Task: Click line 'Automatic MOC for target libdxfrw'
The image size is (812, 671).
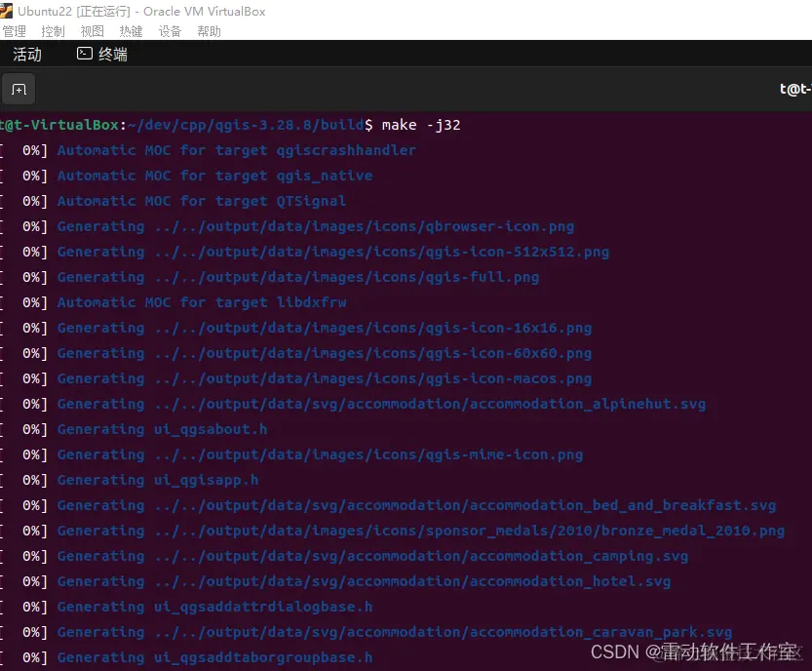Action: (202, 302)
